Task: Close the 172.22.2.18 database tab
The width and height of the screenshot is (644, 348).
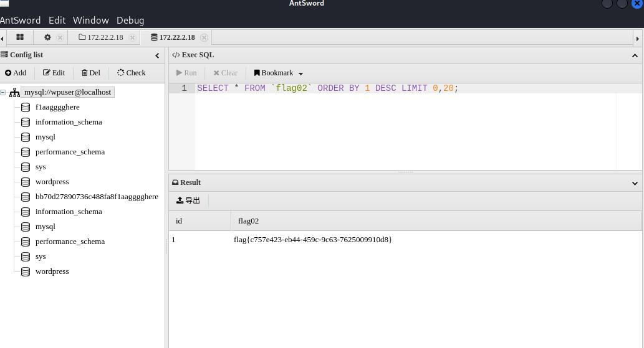Action: coord(204,38)
